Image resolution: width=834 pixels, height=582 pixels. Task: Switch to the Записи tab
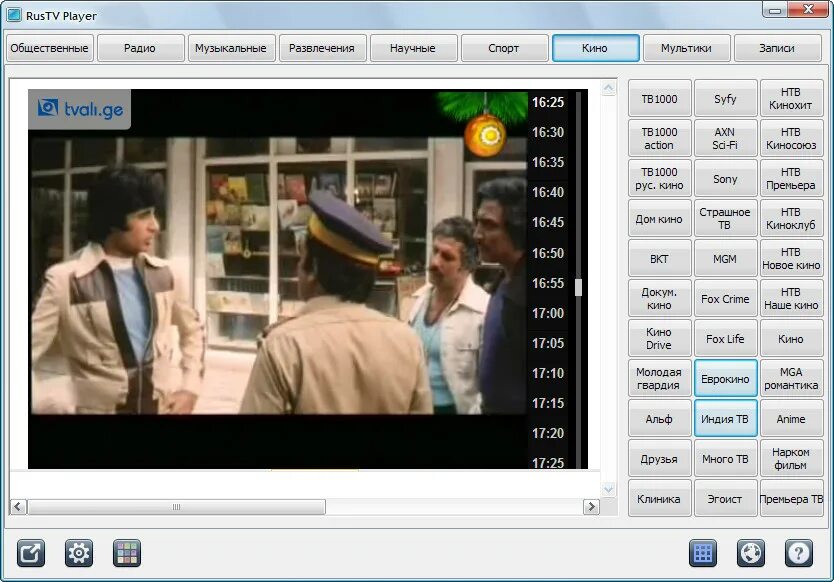777,48
